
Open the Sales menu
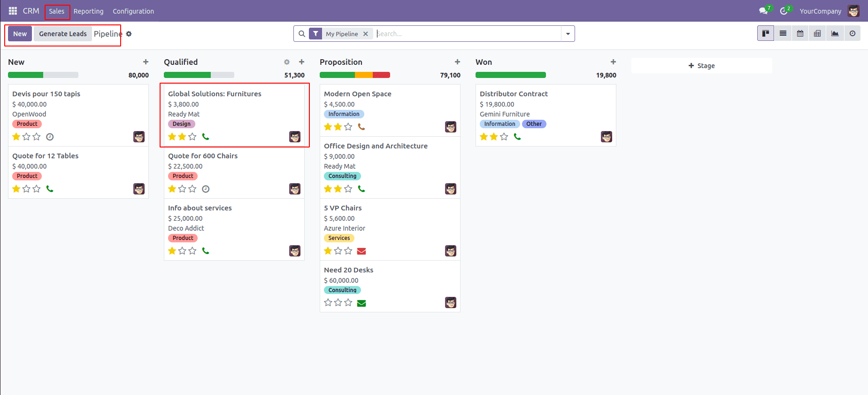point(57,11)
